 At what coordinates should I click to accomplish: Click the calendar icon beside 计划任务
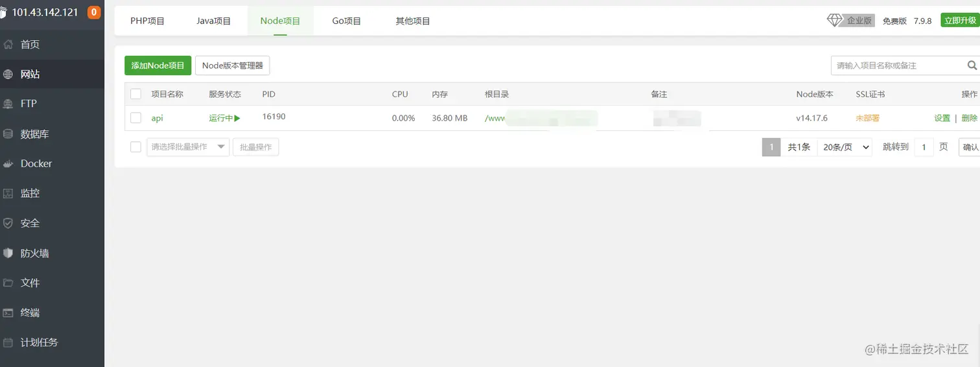point(8,342)
